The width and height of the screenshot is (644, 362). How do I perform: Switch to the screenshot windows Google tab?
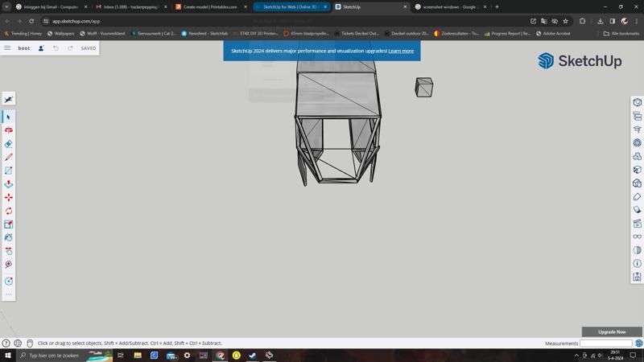[x=451, y=7]
